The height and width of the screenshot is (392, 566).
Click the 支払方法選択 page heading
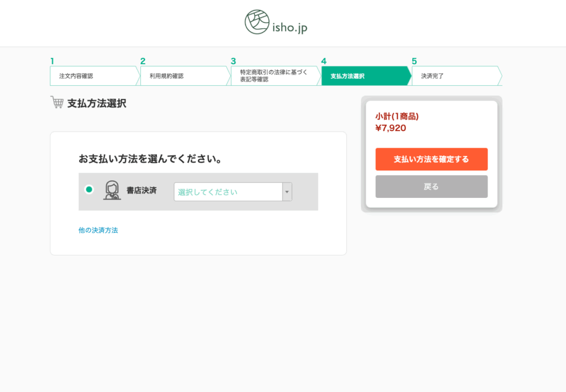coord(97,103)
